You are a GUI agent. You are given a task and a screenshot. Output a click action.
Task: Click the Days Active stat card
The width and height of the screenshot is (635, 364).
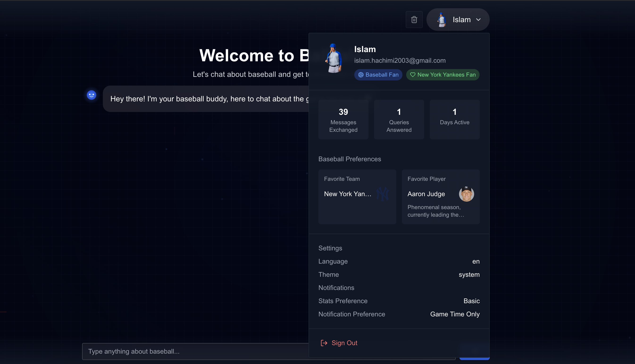454,120
